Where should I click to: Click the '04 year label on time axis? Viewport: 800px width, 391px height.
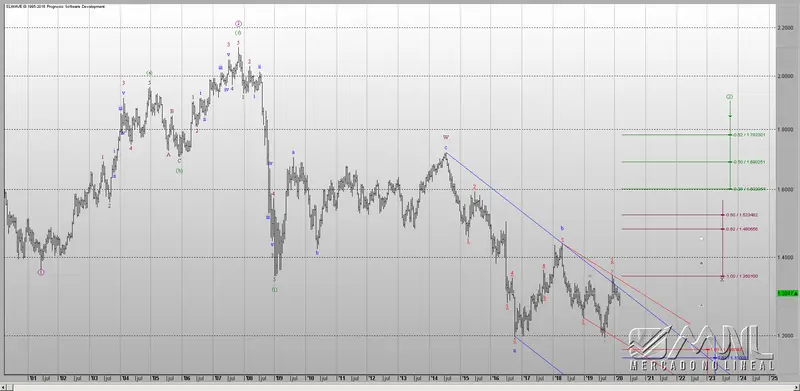(x=124, y=379)
